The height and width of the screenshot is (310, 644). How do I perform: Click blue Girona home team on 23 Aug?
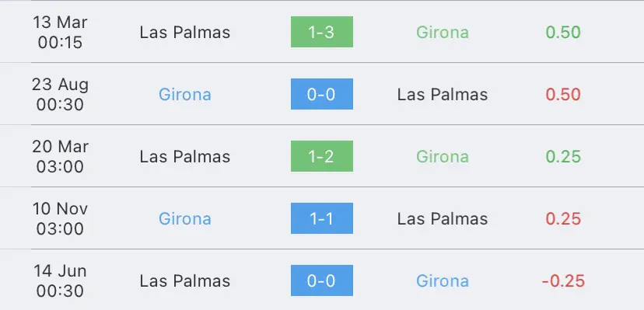coord(185,95)
